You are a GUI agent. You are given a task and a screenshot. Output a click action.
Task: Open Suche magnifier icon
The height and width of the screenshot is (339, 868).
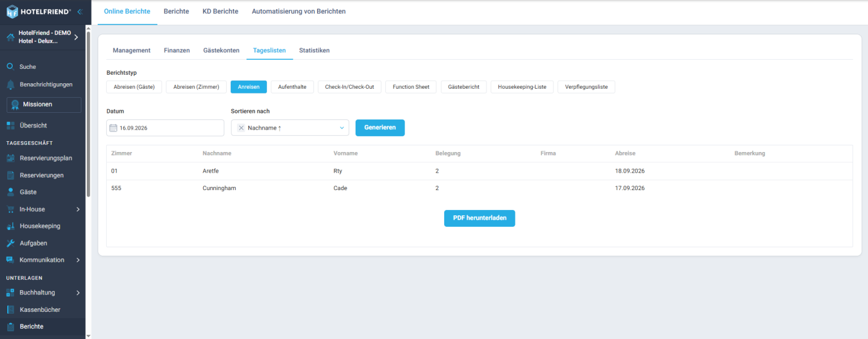(x=10, y=66)
